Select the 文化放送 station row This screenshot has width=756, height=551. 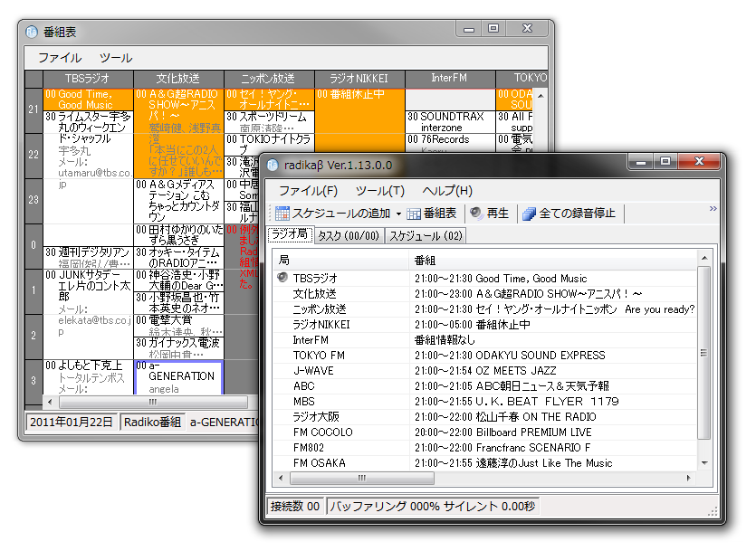pyautogui.click(x=485, y=294)
